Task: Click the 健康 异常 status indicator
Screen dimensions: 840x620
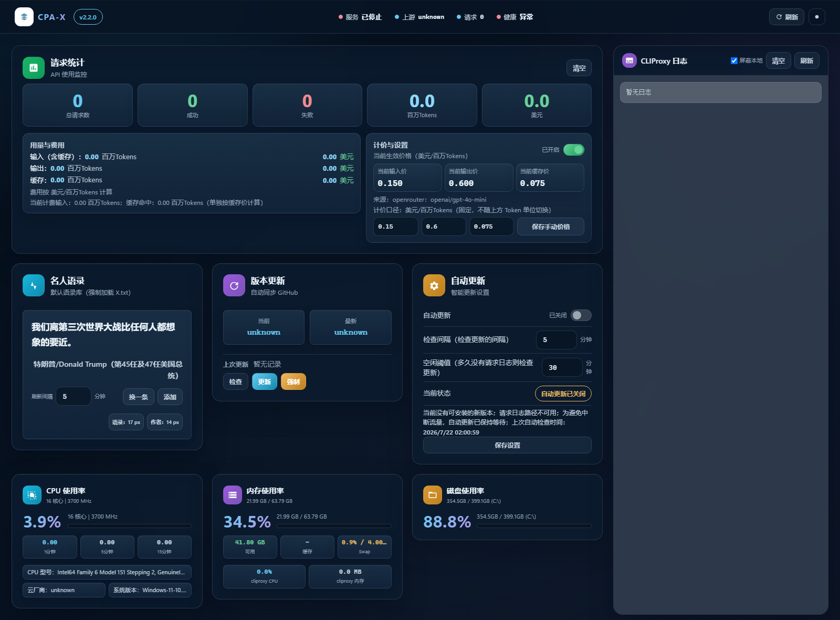Action: [x=515, y=17]
